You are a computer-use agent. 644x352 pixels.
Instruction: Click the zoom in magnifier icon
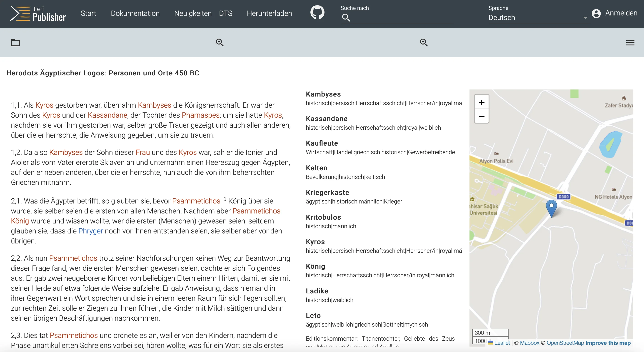220,42
